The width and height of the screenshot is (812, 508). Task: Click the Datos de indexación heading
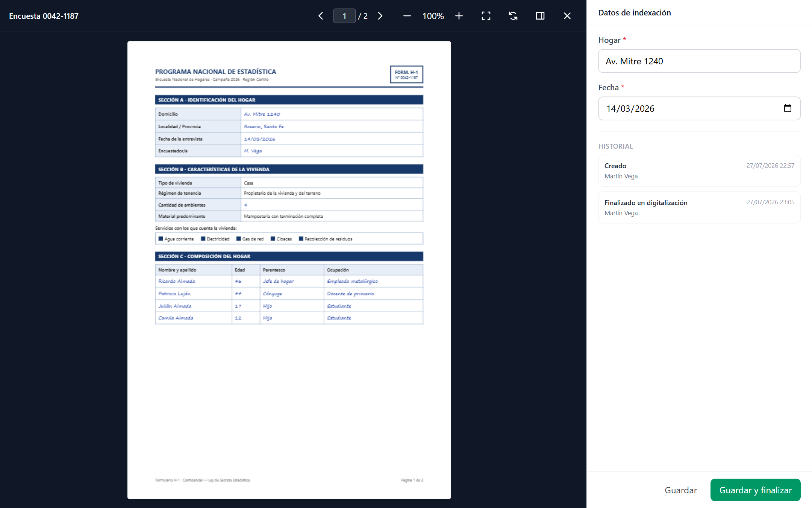(x=635, y=12)
